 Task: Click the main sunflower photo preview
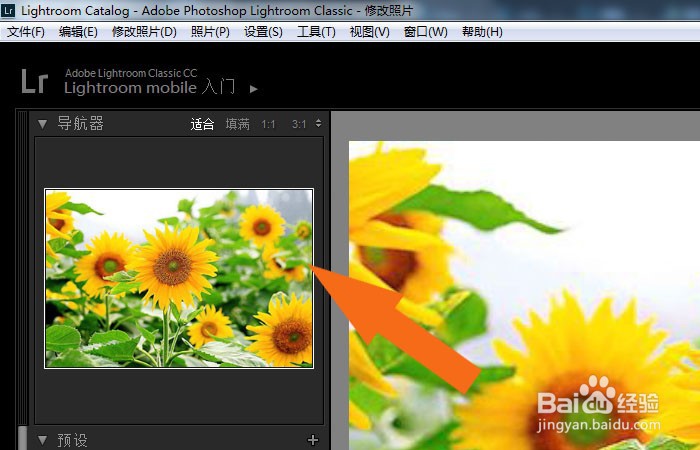(x=524, y=296)
